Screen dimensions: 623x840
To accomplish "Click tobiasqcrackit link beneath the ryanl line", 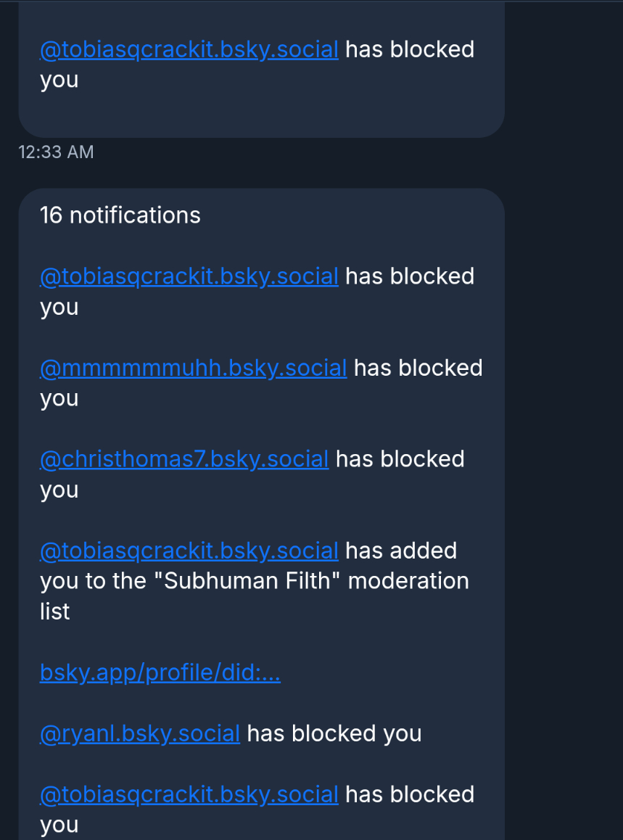I will pos(189,795).
